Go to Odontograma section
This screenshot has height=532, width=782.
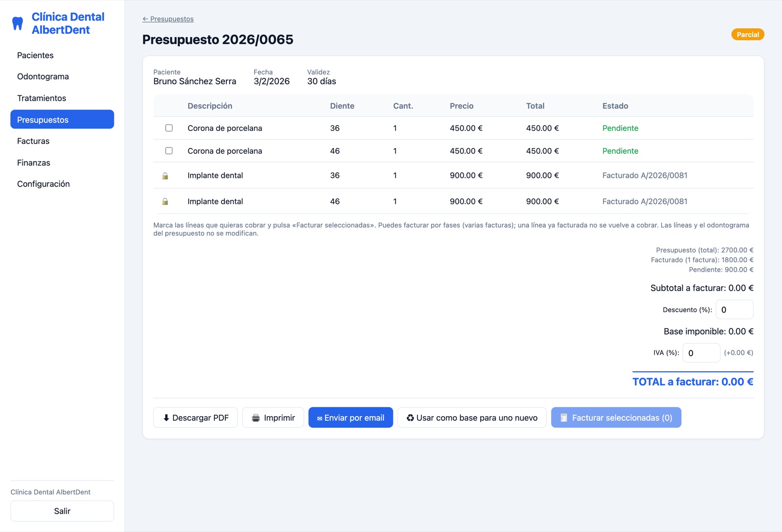pos(62,77)
